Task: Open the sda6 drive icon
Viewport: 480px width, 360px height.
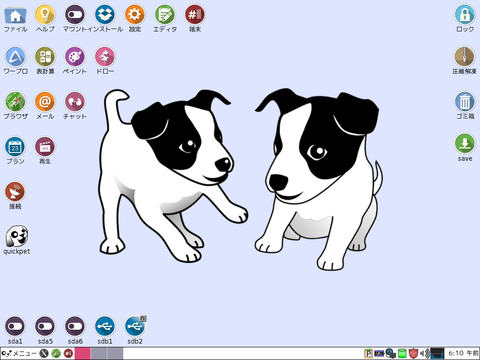Action: click(x=75, y=326)
